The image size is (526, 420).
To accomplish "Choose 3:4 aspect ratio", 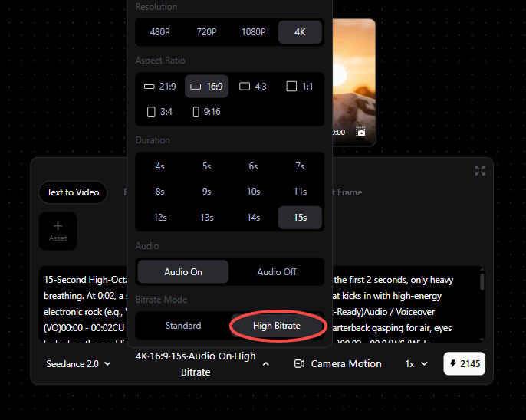I will [159, 112].
